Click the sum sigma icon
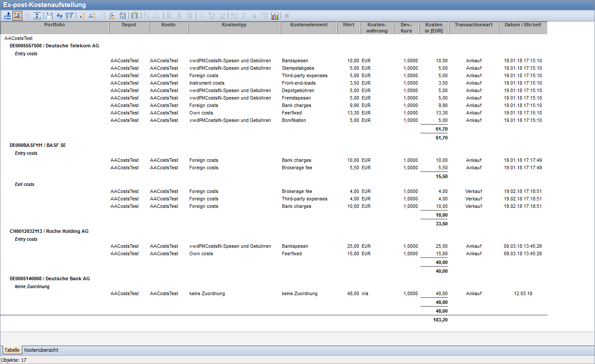This screenshot has width=595, height=364. 244,16
